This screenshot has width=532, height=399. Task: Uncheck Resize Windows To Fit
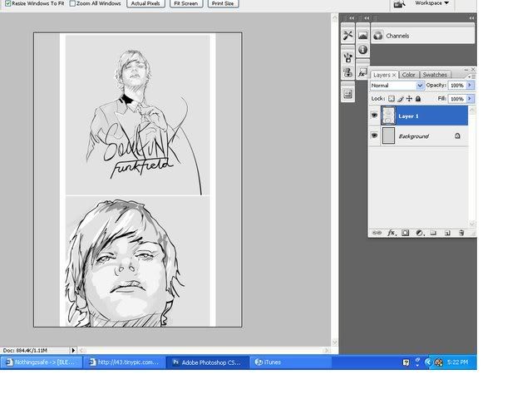click(x=7, y=4)
